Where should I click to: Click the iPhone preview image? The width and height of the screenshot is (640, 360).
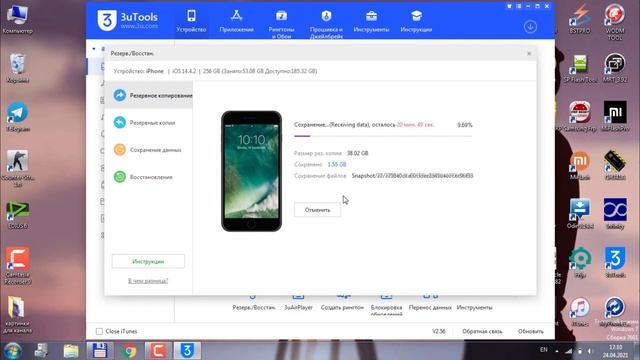point(251,171)
